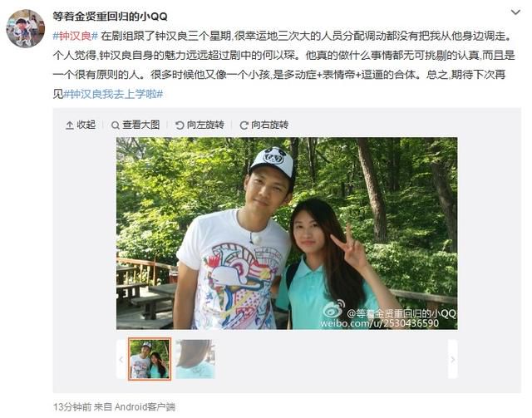Viewport: 532px width, 418px height.
Task: Open the 13分钟前 timestamp link
Action: click(x=72, y=407)
